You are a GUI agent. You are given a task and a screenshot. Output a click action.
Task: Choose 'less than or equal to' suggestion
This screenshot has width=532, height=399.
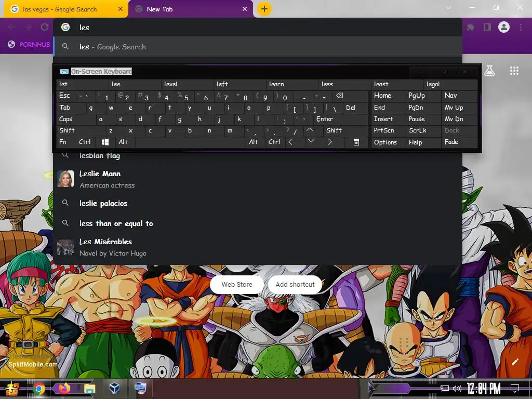pos(258,223)
